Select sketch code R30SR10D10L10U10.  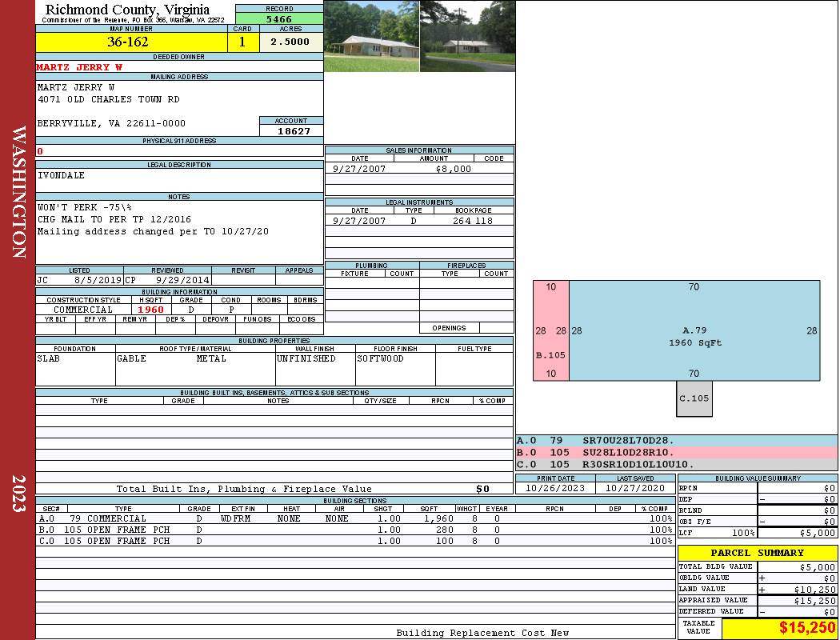click(x=638, y=464)
